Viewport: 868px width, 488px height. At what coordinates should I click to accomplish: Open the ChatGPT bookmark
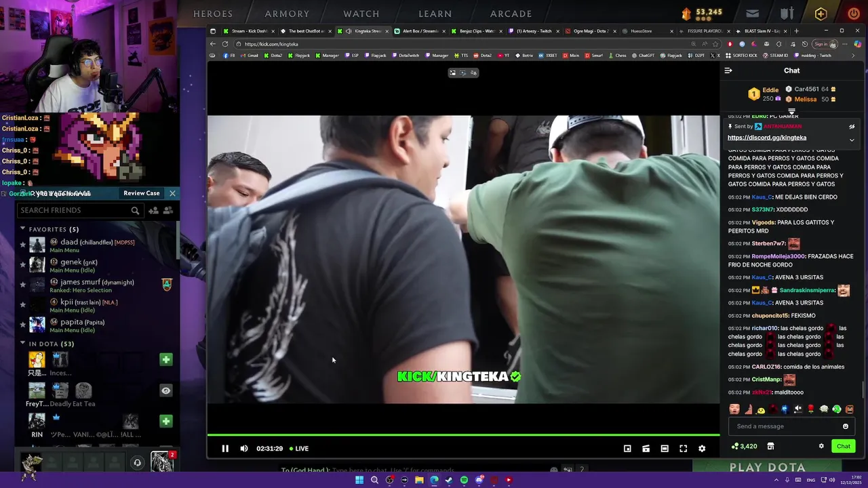click(642, 56)
